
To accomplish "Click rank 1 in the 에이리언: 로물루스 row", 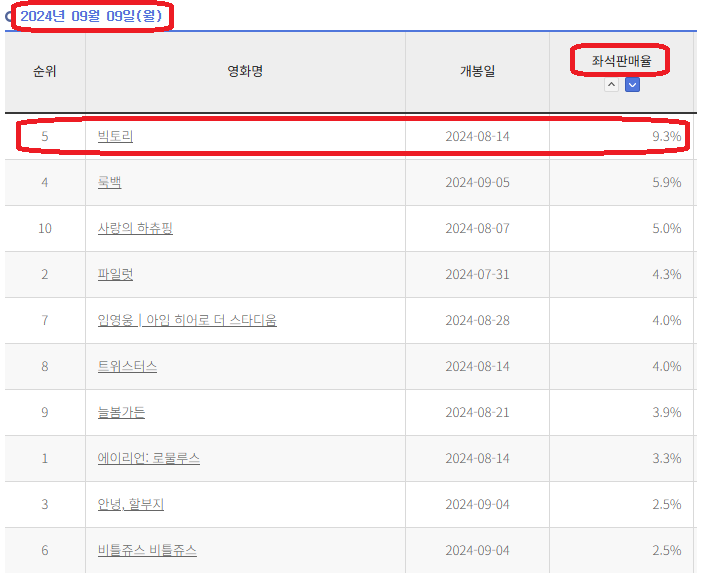I will click(x=45, y=458).
